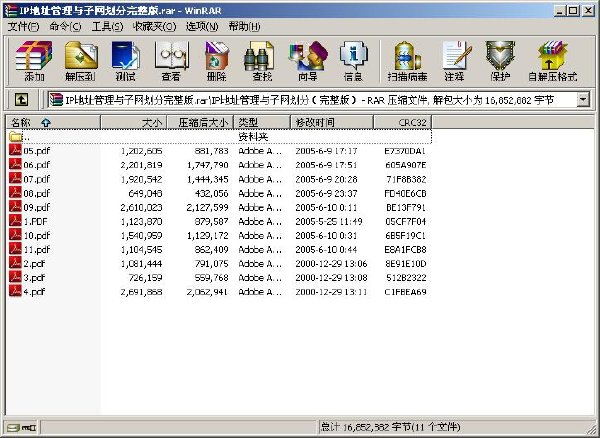Click modified time 2005-6-9 20:28
Image resolution: width=600 pixels, height=438 pixels.
[326, 179]
